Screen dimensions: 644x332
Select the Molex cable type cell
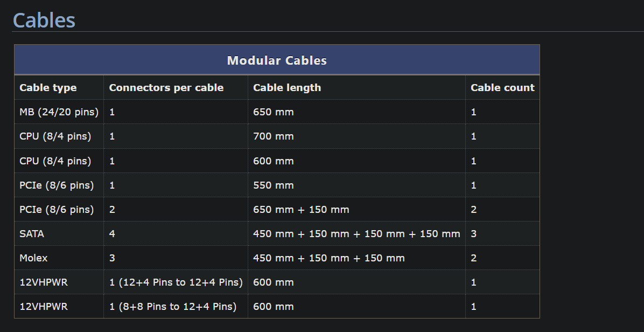point(33,258)
